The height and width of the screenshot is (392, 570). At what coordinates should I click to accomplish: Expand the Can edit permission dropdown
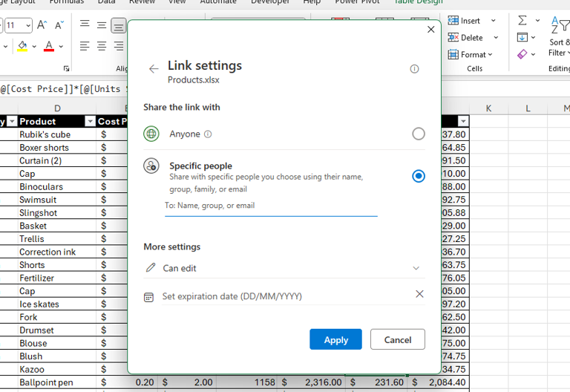416,268
